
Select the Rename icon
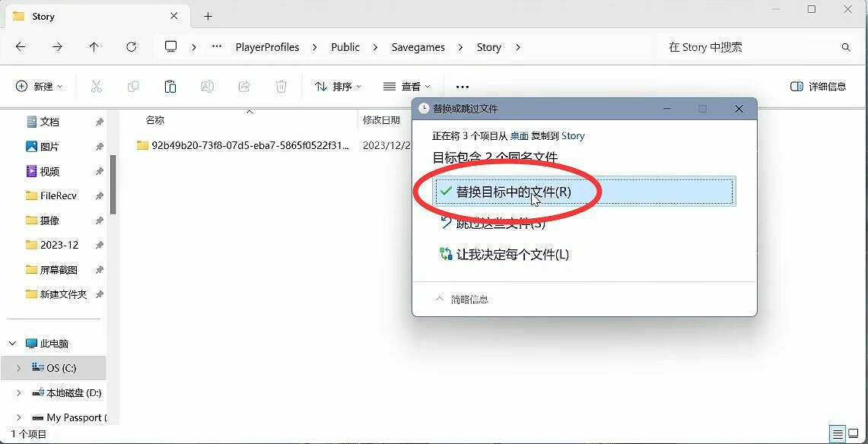207,86
